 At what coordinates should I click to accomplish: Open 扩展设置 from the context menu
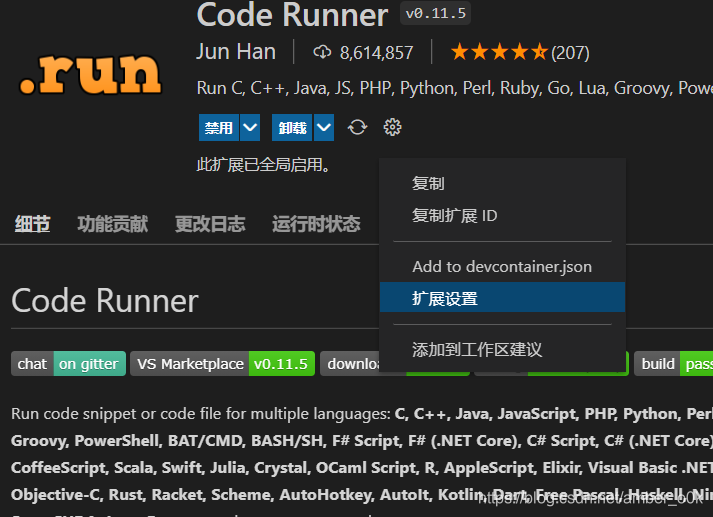tap(502, 297)
